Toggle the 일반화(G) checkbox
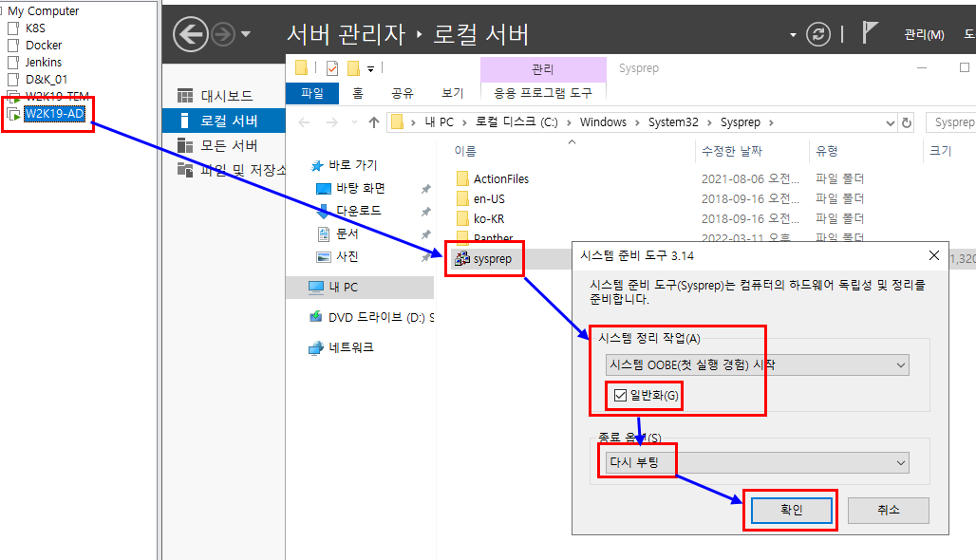The height and width of the screenshot is (560, 976). coord(620,395)
